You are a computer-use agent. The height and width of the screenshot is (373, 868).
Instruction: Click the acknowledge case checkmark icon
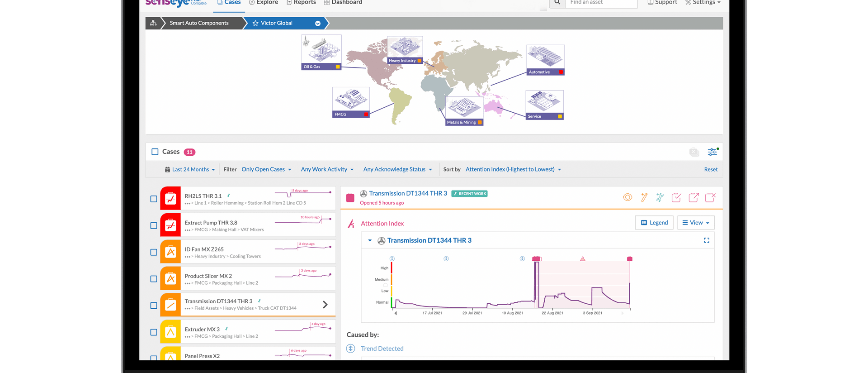click(676, 197)
